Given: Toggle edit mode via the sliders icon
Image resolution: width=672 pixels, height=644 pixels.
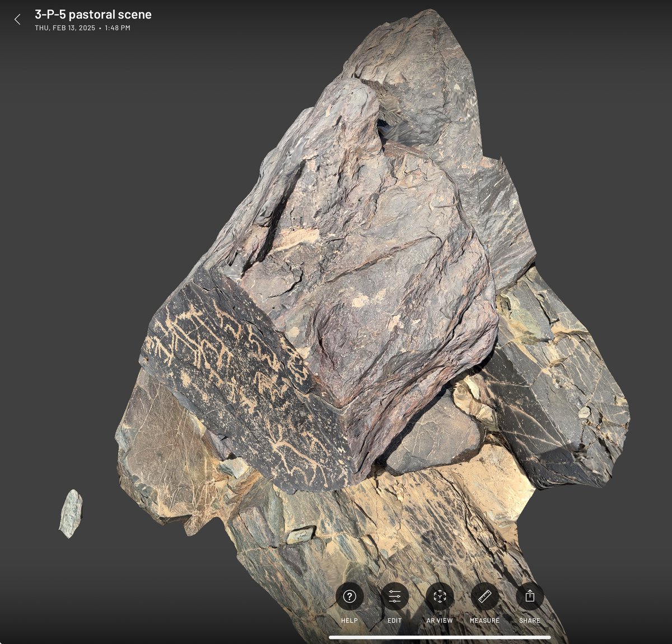Looking at the screenshot, I should [395, 597].
